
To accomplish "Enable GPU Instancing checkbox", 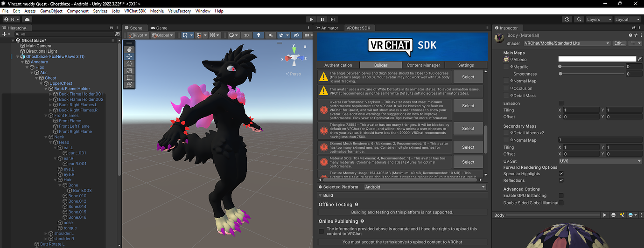I will (x=561, y=195).
